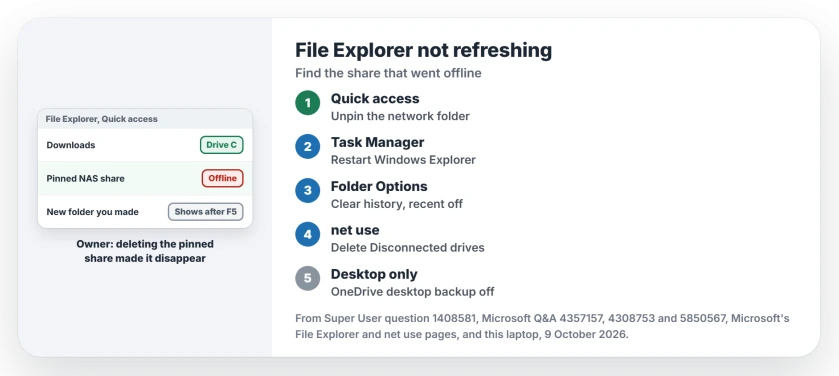Select the "Desktop only" step title

coord(374,274)
